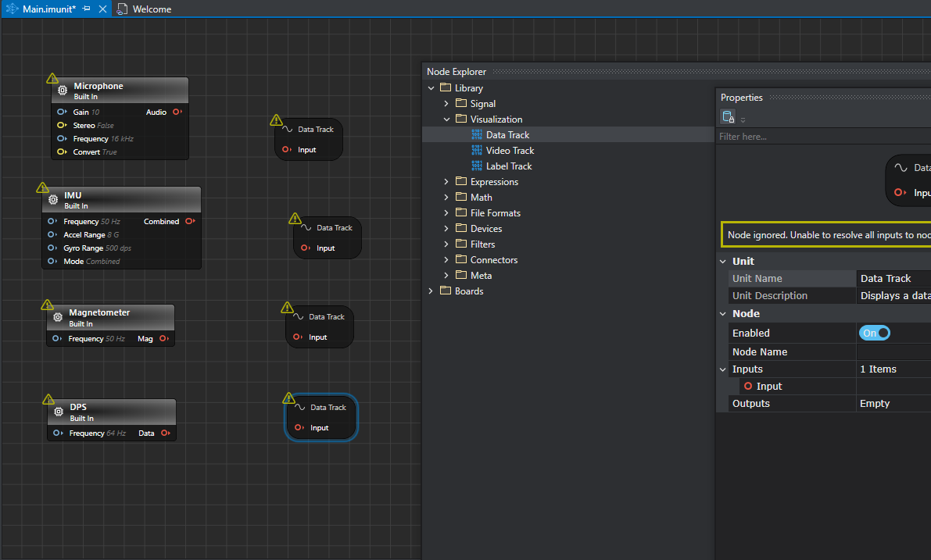This screenshot has width=931, height=560.
Task: Click the Inputs 1 Items value
Action: (878, 369)
